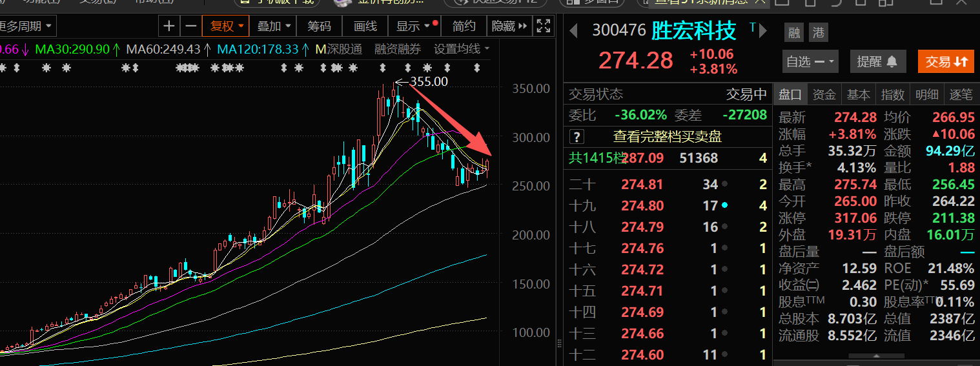
Task: Toggle the 筹码 chip distribution view
Action: [319, 26]
